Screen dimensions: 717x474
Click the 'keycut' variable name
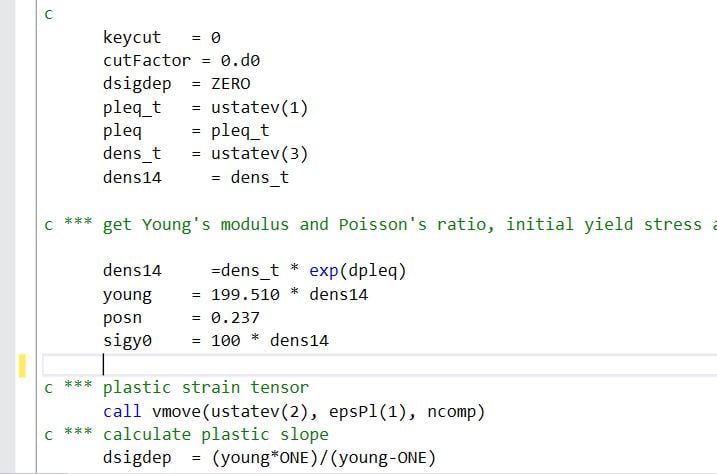click(132, 37)
